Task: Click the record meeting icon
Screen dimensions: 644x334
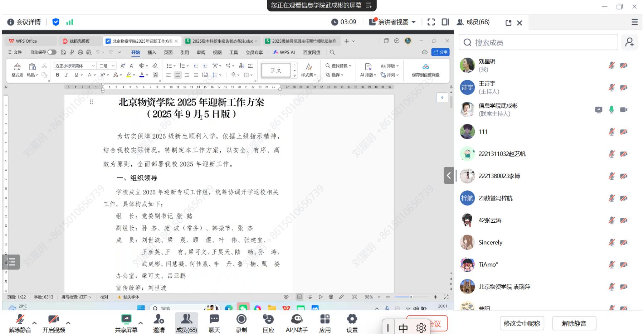Action: pos(241,319)
